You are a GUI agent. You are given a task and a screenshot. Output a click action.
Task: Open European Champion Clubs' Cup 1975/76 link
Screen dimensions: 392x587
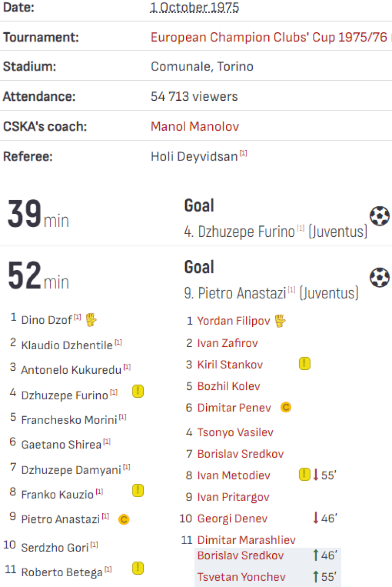(x=268, y=38)
